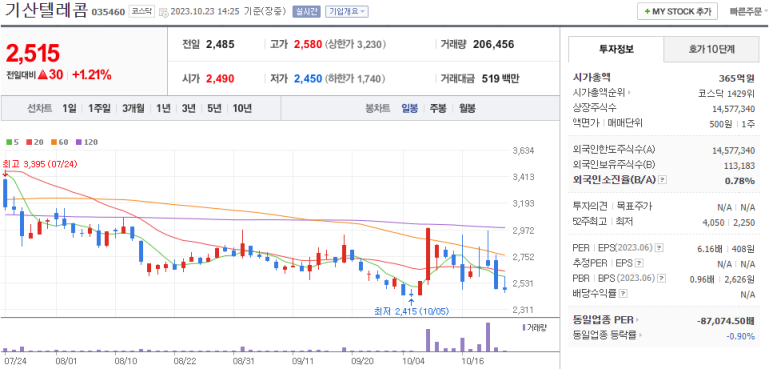Viewport: 773px width, 369px height.
Task: Click the green 5-day moving average swatch
Action: pyautogui.click(x=8, y=142)
